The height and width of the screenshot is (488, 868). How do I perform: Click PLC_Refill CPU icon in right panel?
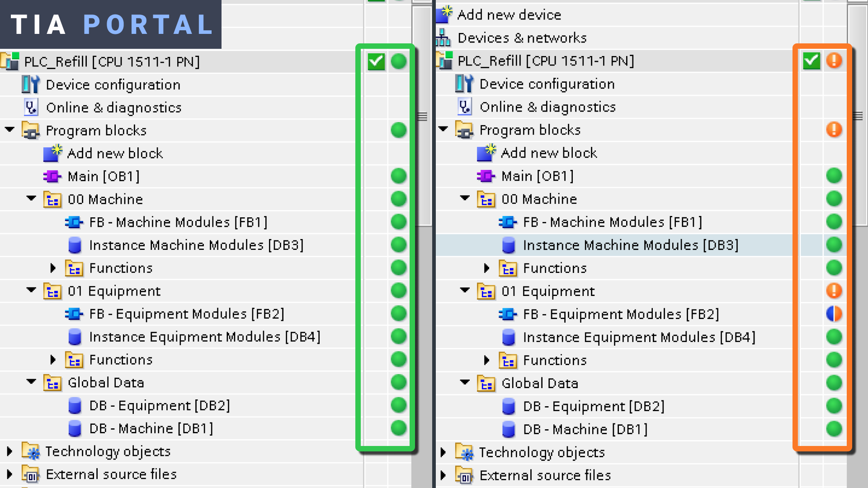tap(444, 61)
